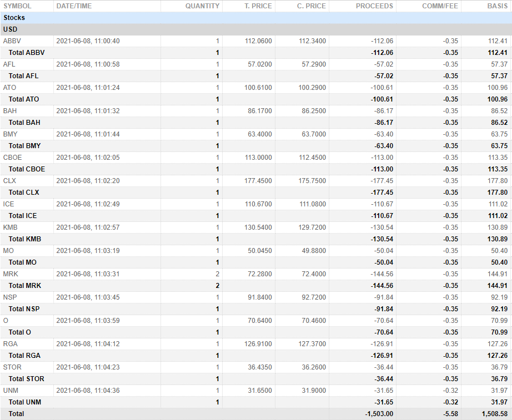The height and width of the screenshot is (420, 512).
Task: Click the STOR symbol cell
Action: point(12,367)
